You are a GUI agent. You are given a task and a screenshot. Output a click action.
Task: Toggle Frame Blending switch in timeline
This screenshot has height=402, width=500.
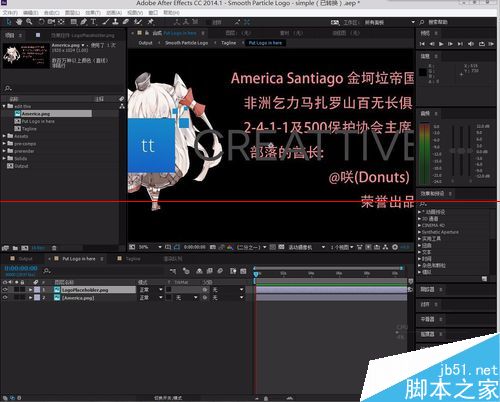coord(210,271)
